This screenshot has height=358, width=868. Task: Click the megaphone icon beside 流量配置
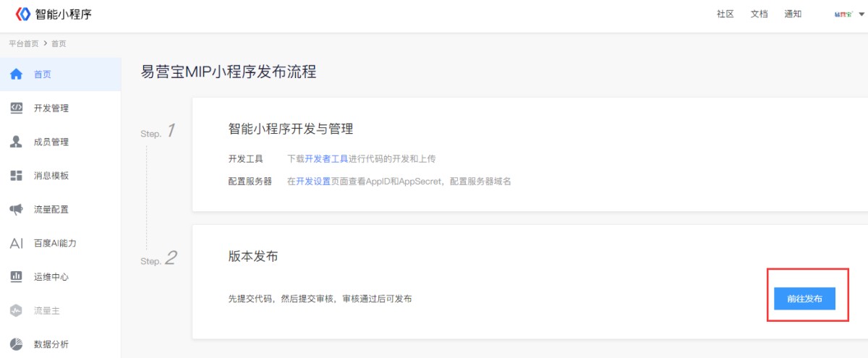click(x=16, y=210)
